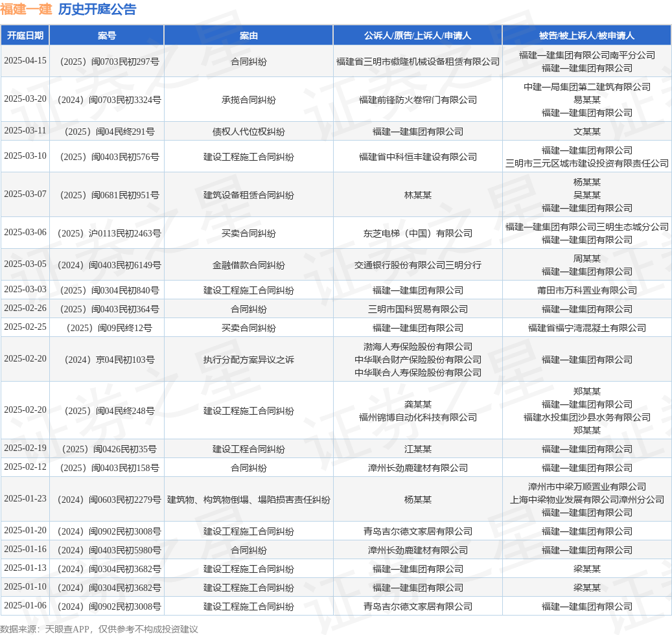Select case number （2024）京04民初103号

[x=107, y=360]
